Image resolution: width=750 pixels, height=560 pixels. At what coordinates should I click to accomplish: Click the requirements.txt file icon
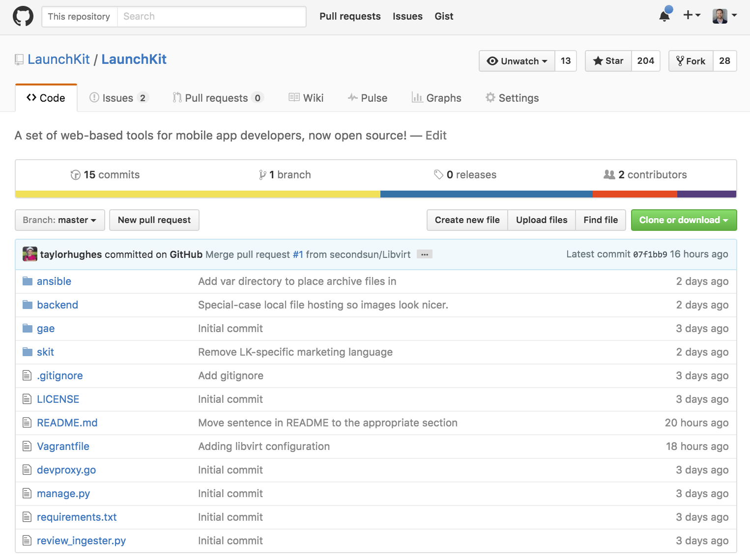click(27, 517)
